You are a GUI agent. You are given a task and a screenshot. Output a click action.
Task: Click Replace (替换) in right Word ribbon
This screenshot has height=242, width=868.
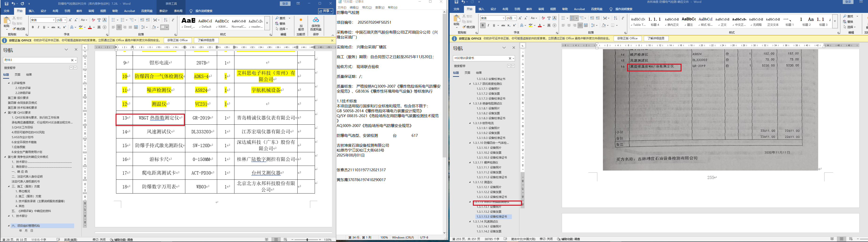848,22
